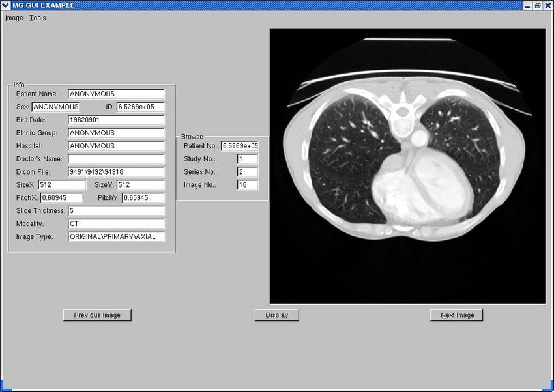Click the Dicom File path field
This screenshot has height=392, width=554.
pyautogui.click(x=116, y=172)
